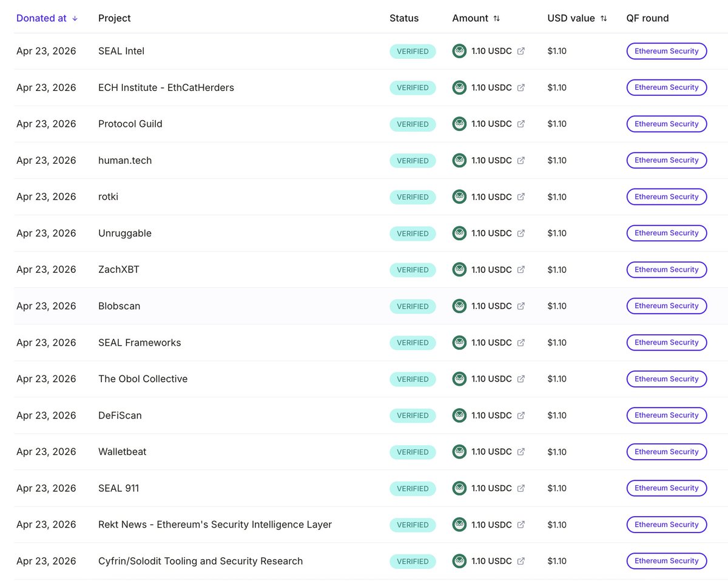
Task: Open external transaction link for SEAL Intel donation
Action: (x=521, y=51)
